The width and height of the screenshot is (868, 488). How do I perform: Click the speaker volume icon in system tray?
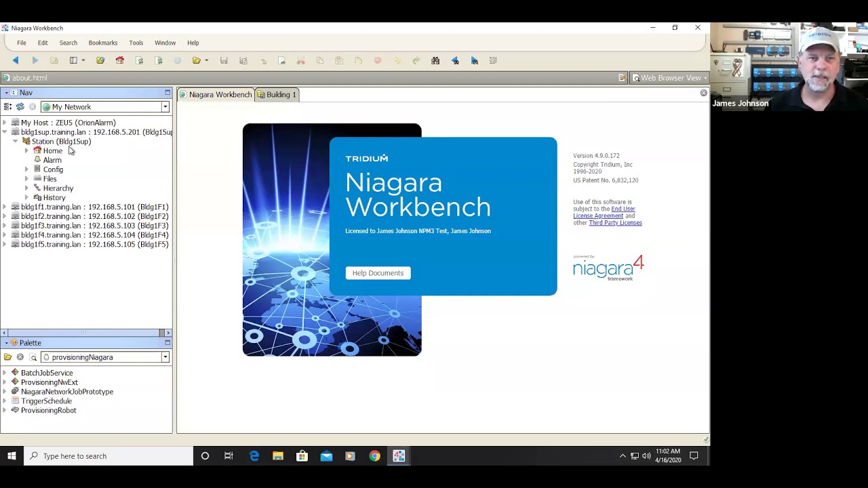tap(646, 456)
